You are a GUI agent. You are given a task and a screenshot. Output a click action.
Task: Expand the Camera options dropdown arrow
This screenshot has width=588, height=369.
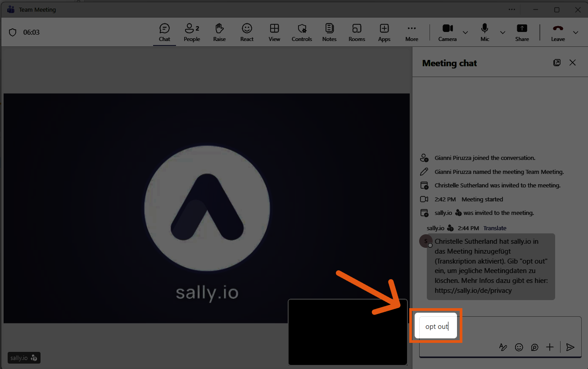466,32
